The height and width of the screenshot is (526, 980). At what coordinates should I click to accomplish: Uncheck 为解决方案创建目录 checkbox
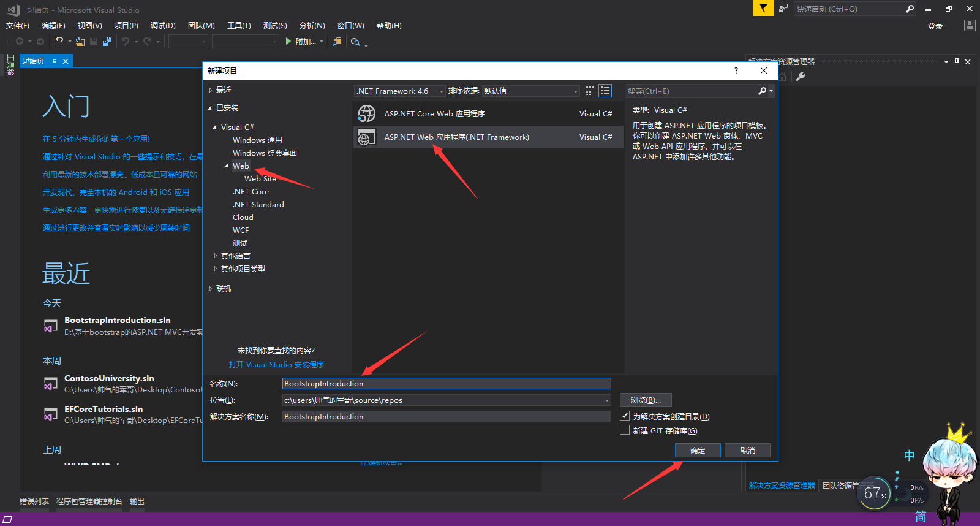(625, 416)
